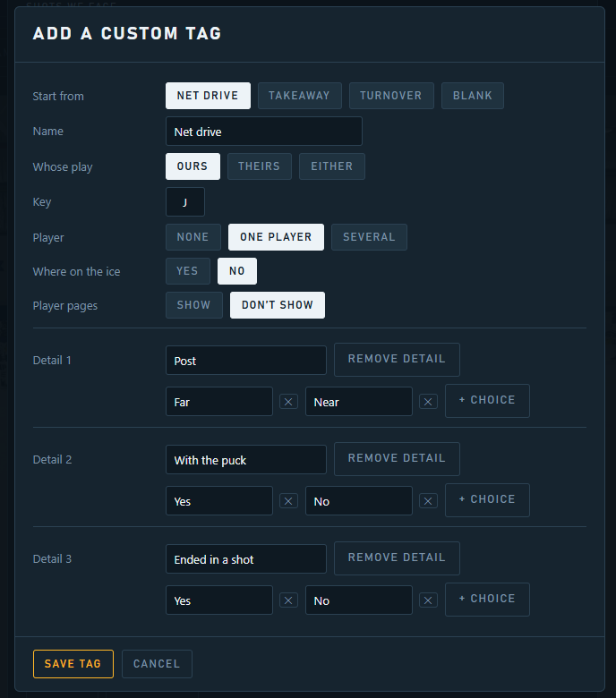
Task: Remove the Far choice in Detail 1
Action: pos(288,402)
